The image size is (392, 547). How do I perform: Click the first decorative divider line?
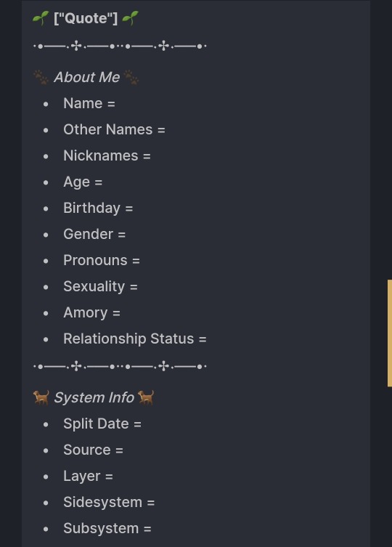pyautogui.click(x=120, y=46)
